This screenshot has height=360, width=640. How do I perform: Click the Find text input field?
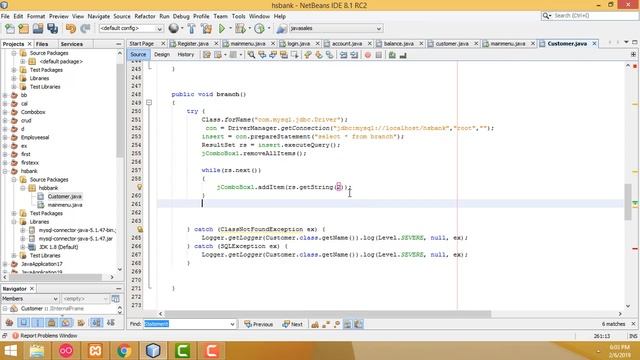pos(186,324)
